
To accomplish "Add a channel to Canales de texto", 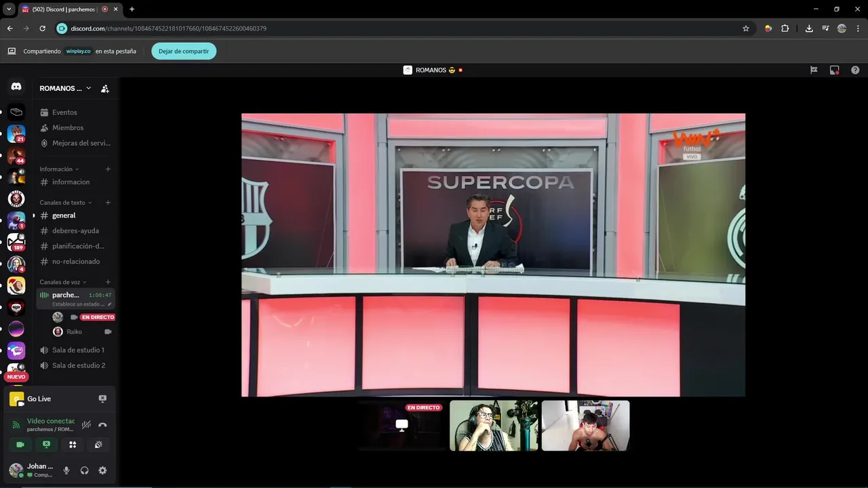I will [108, 203].
